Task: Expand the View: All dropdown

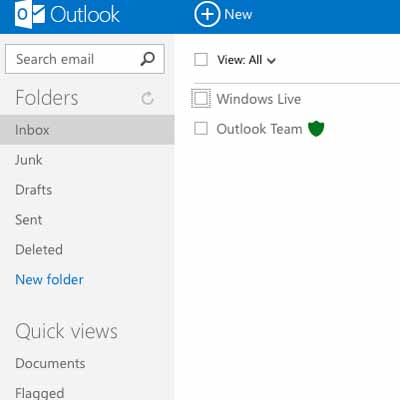Action: 246,60
